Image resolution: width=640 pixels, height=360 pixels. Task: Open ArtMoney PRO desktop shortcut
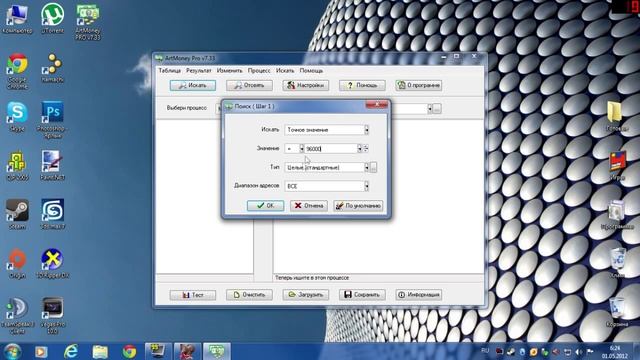point(88,22)
